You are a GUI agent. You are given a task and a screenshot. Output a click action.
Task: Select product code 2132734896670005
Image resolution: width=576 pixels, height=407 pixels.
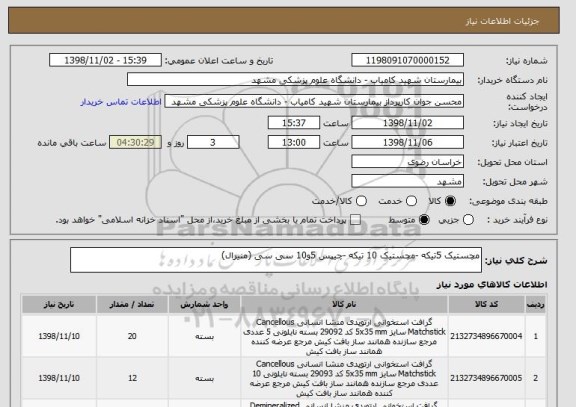pyautogui.click(x=486, y=378)
